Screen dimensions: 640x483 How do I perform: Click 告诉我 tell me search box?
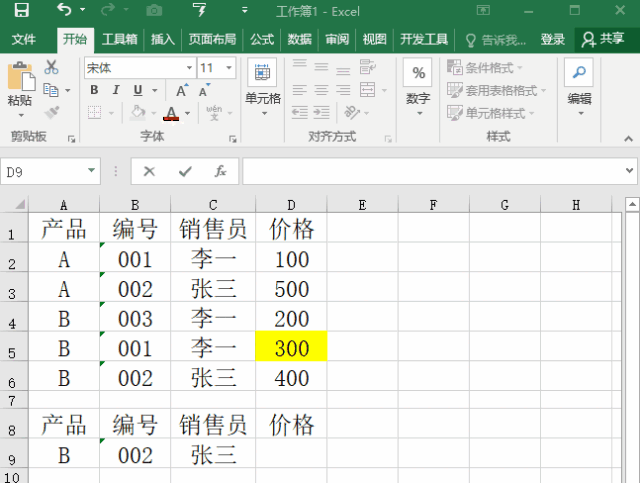pyautogui.click(x=496, y=40)
